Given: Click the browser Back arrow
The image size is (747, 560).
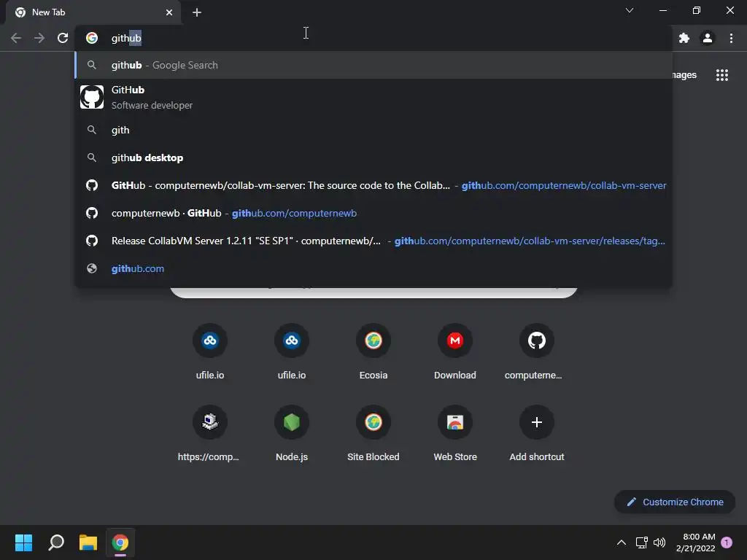Looking at the screenshot, I should click(x=16, y=38).
